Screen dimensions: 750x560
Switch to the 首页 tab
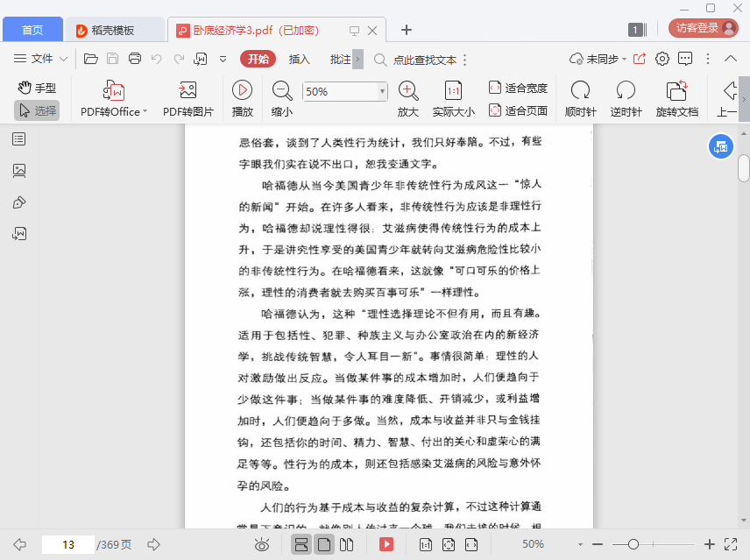(x=32, y=30)
